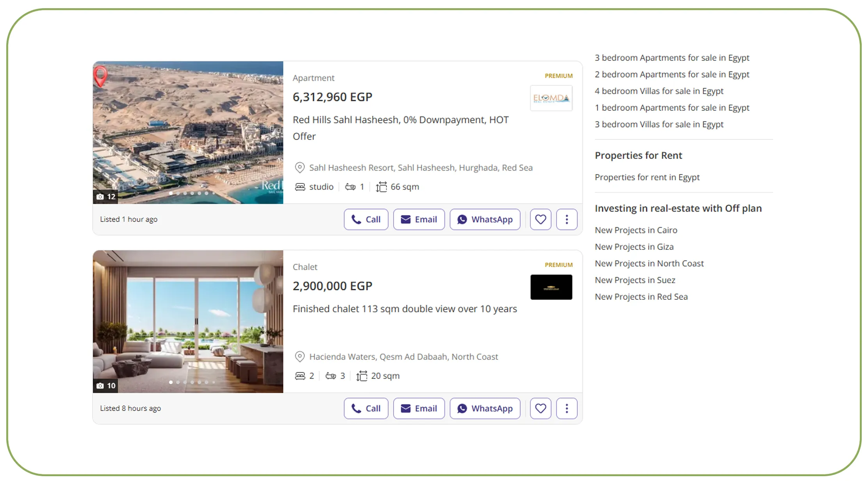View 3 bedroom Villas for sale in Egypt

click(x=659, y=124)
